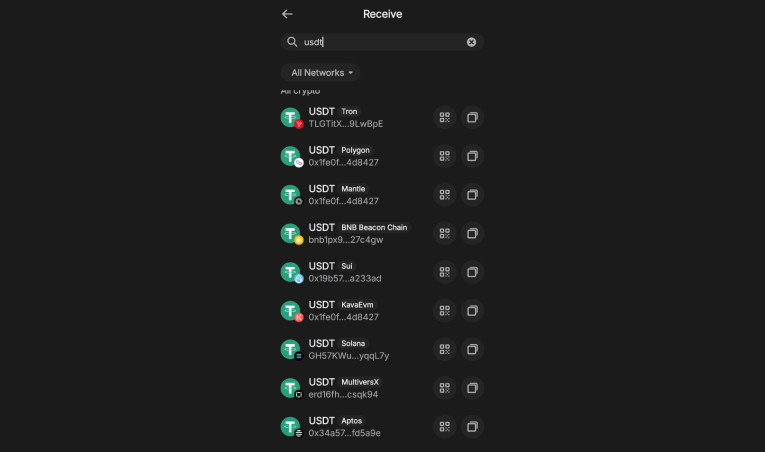Copy the USDT BNB Beacon Chain address
The width and height of the screenshot is (765, 452).
coord(472,233)
